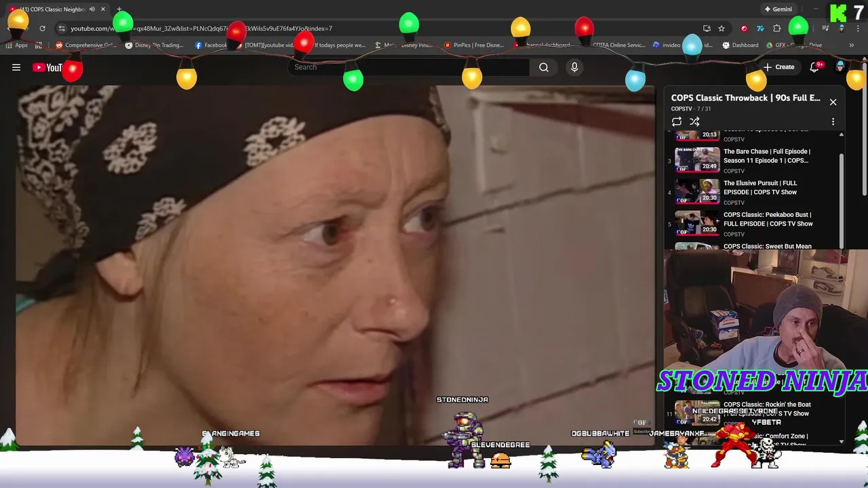Open the red circular browser extension
The height and width of the screenshot is (488, 868).
[x=744, y=28]
